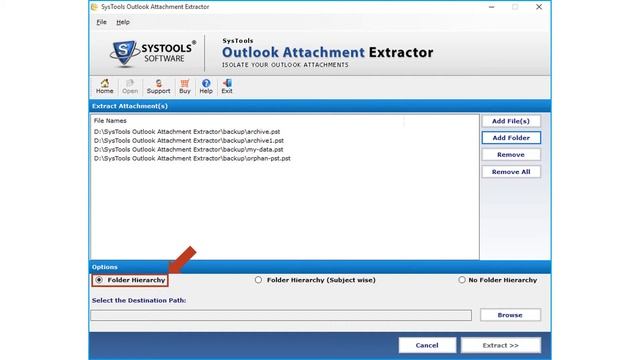
Task: Click the Open toolbar icon
Action: point(130,87)
